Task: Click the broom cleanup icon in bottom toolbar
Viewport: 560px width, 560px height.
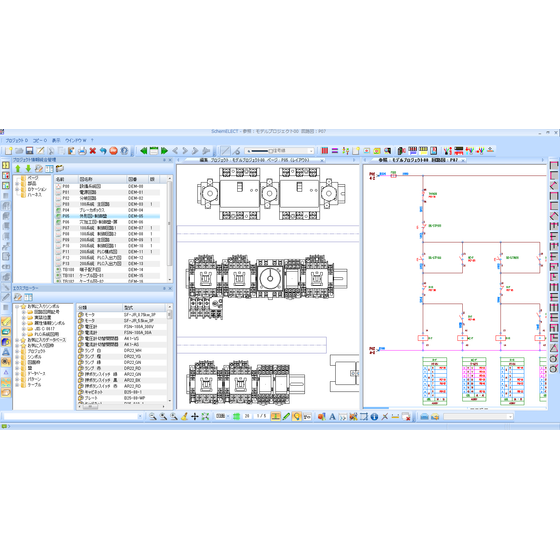Action: coord(184,416)
